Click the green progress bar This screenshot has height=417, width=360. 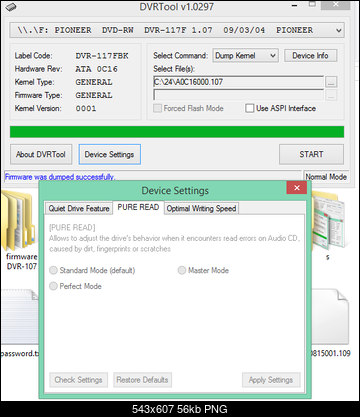177,132
